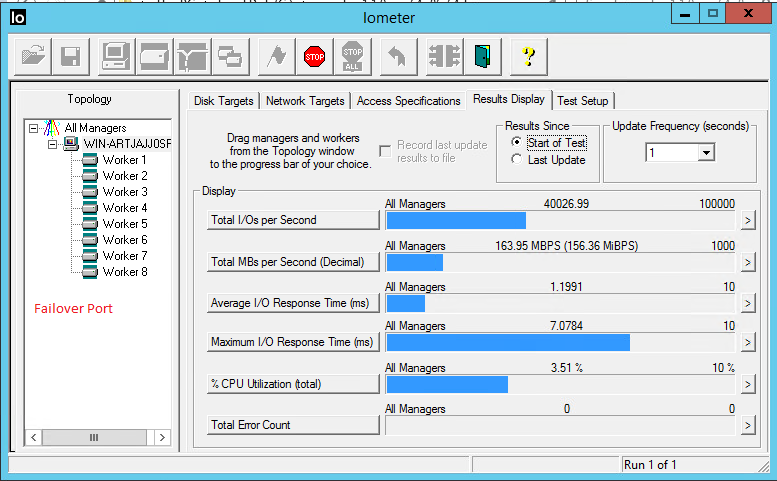Screen dimensions: 777x481
Task: Select Worker 3 in topology tree
Action: [124, 192]
